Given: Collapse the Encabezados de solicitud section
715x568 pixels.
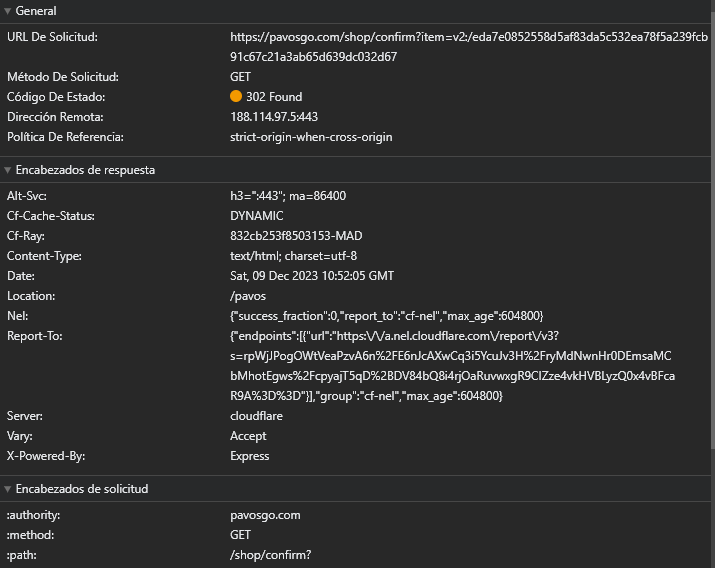Looking at the screenshot, I should click(x=8, y=489).
